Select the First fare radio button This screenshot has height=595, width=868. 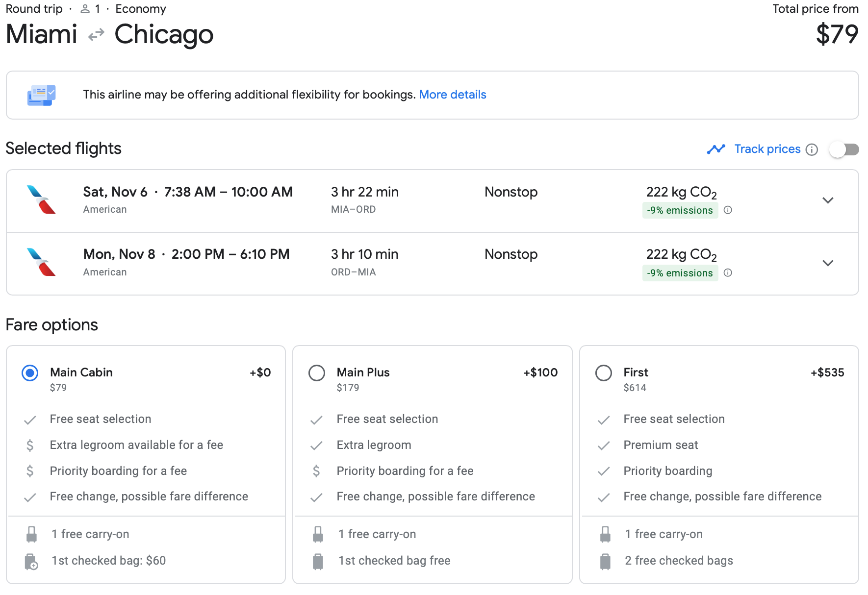603,373
